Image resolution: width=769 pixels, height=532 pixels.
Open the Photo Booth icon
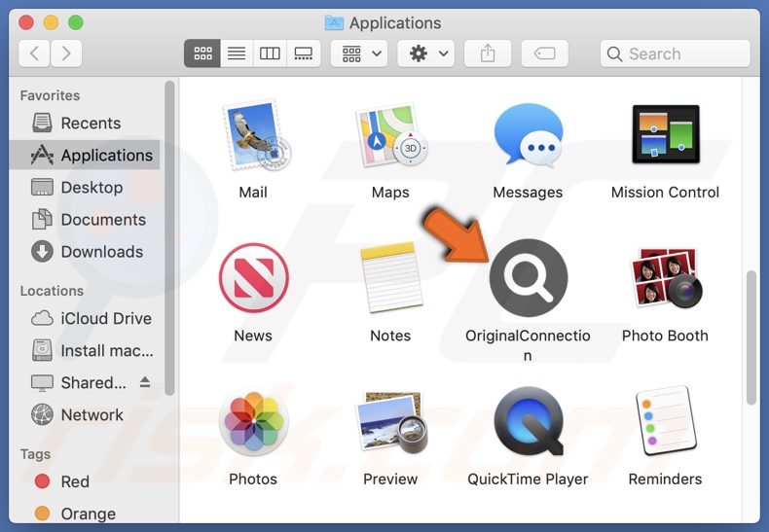tap(666, 278)
